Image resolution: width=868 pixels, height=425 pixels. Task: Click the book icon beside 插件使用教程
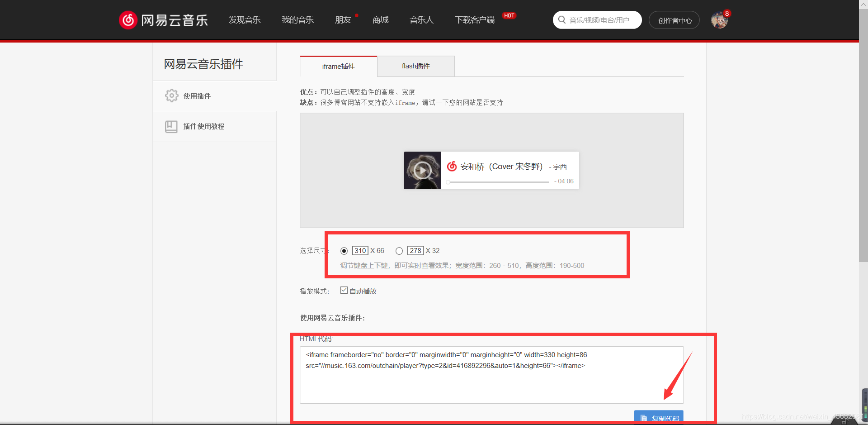171,127
